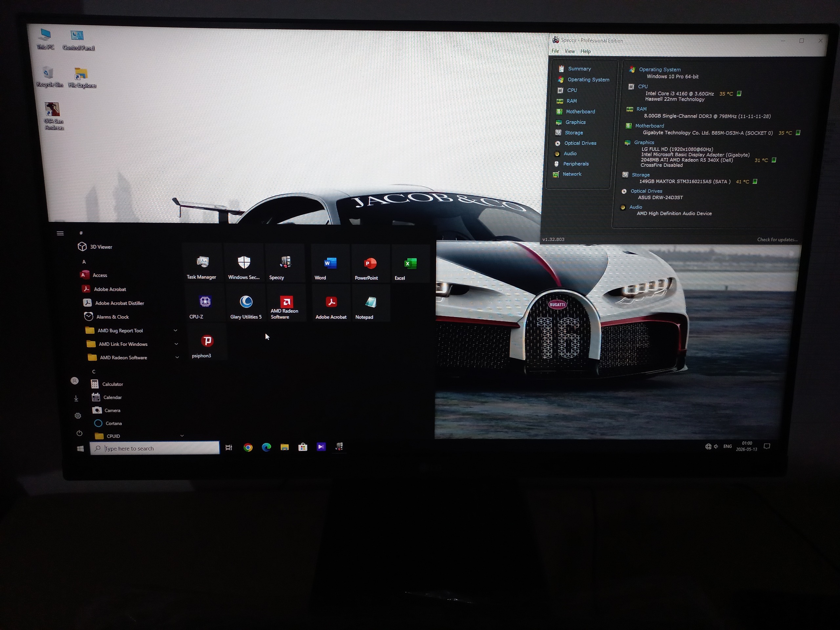Screen dimensions: 840x630
Task: Click the ENG language indicator
Action: click(x=727, y=446)
